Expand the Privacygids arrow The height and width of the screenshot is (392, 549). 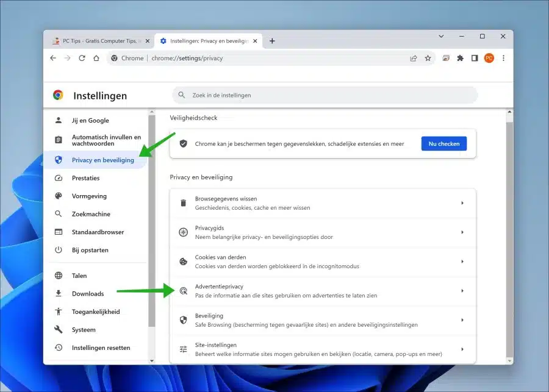(462, 232)
